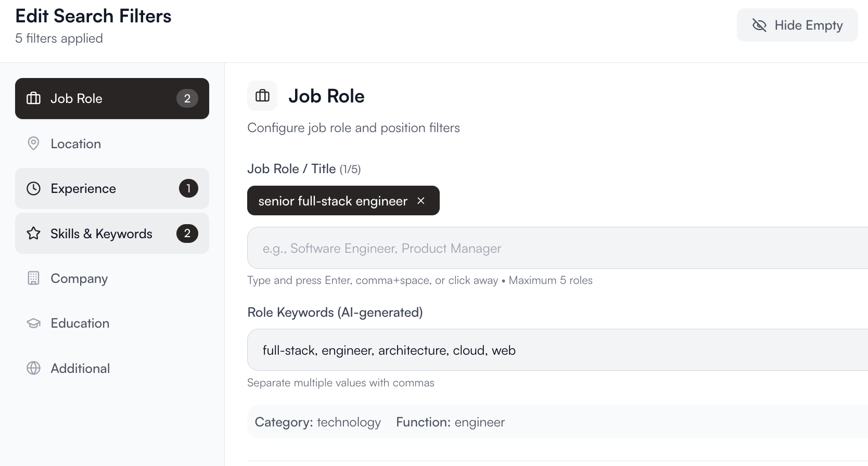Go to the Company filters
Image resolution: width=868 pixels, height=466 pixels.
pos(79,278)
